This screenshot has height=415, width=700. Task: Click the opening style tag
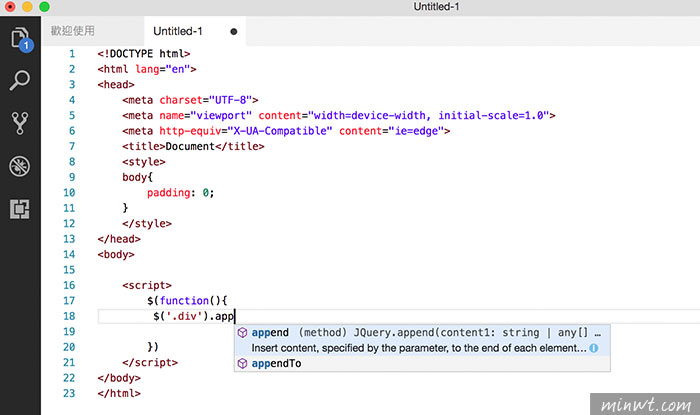tap(144, 162)
